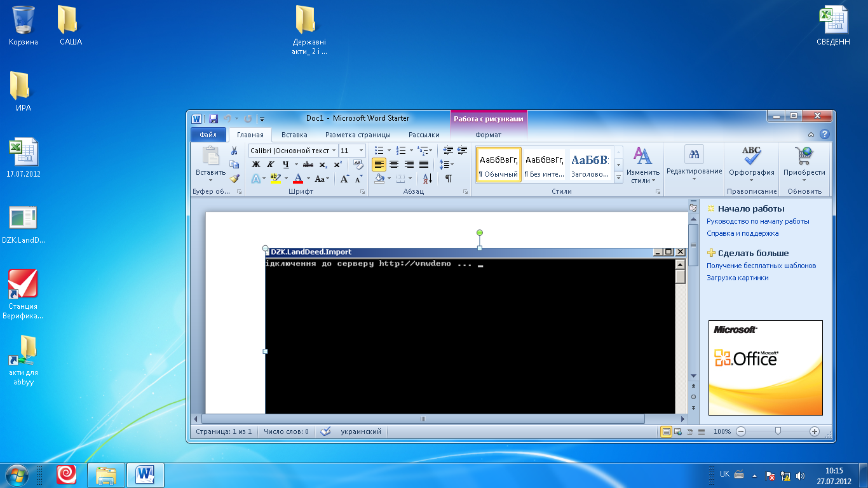Image resolution: width=868 pixels, height=488 pixels.
Task: Click the shading paint bucket icon
Action: coord(379,179)
